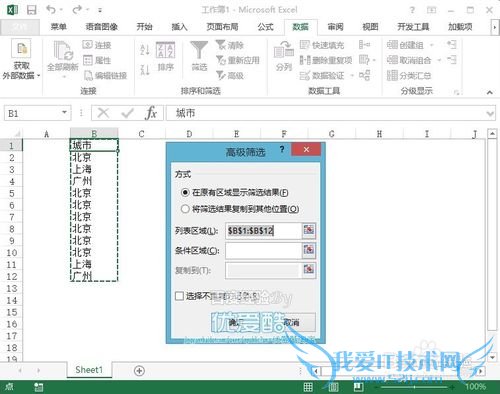Open the 创建组 (Group) dropdown arrow
This screenshot has height=394, width=500.
[432, 45]
